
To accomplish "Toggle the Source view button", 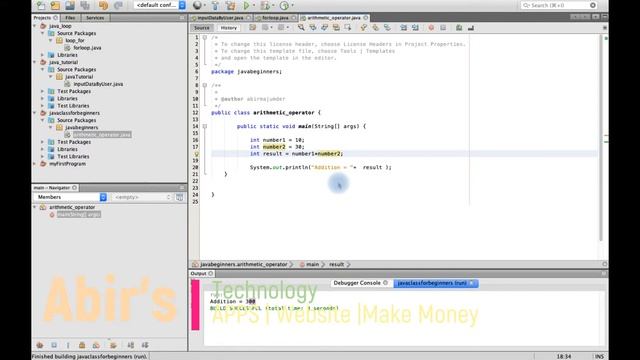I will click(202, 28).
